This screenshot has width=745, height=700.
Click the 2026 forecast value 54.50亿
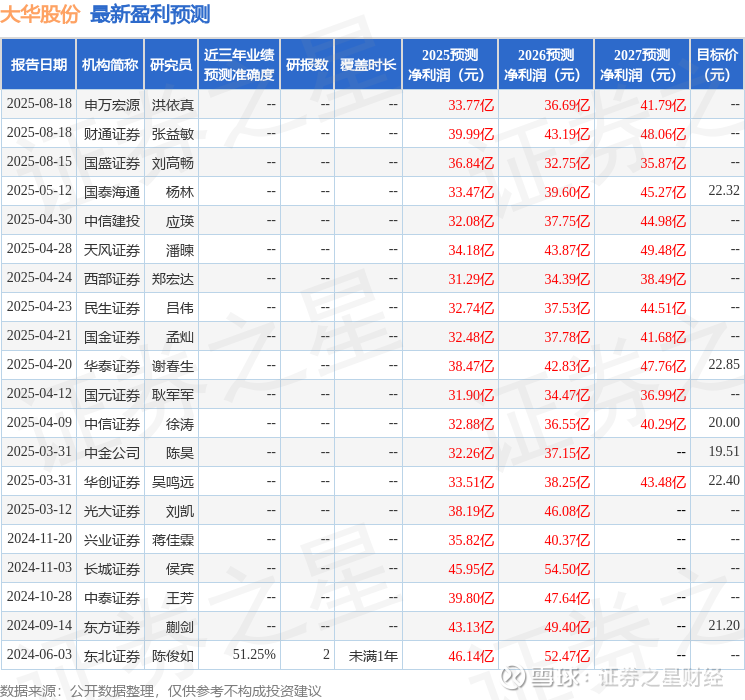[567, 568]
